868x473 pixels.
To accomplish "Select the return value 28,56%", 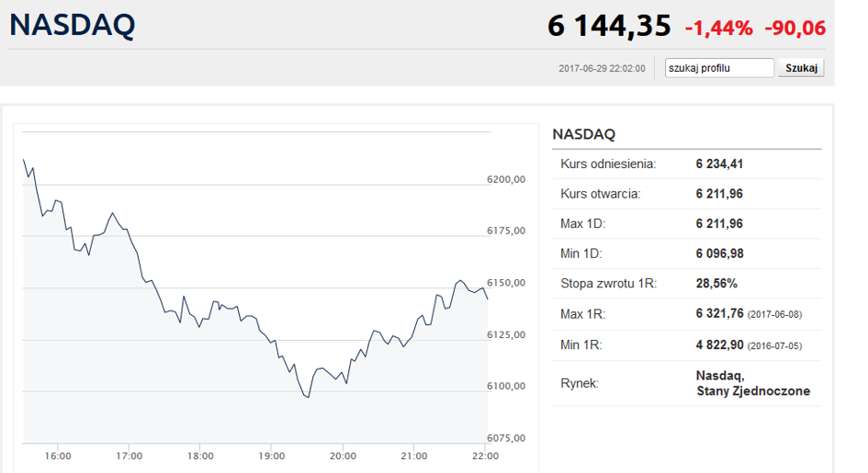I will pyautogui.click(x=716, y=283).
